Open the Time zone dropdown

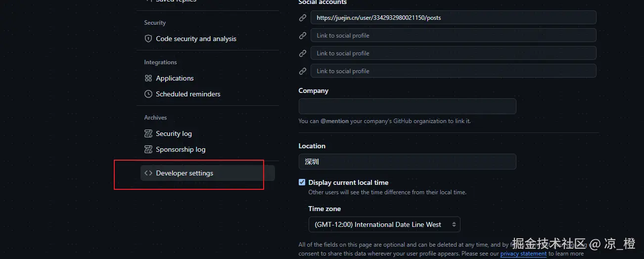384,224
